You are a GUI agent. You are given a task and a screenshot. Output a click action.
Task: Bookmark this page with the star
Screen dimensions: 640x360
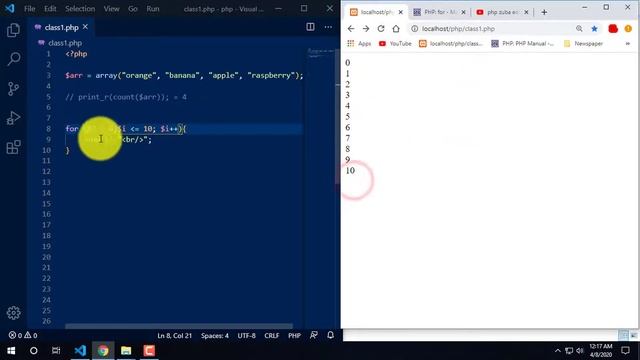pyautogui.click(x=594, y=29)
